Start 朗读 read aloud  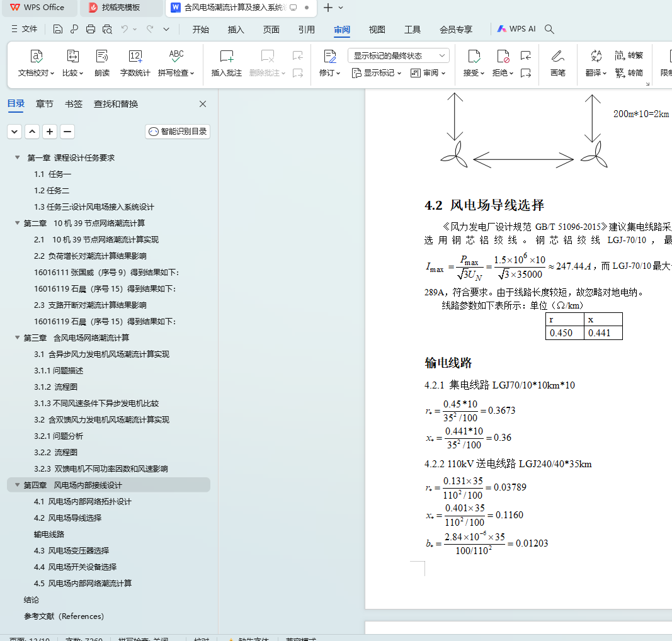[x=102, y=63]
